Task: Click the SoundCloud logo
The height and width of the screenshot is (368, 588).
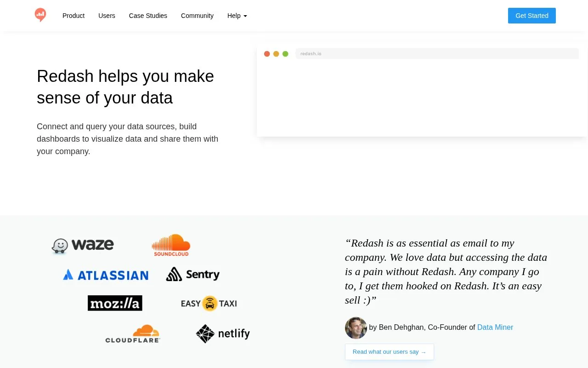Action: point(171,245)
